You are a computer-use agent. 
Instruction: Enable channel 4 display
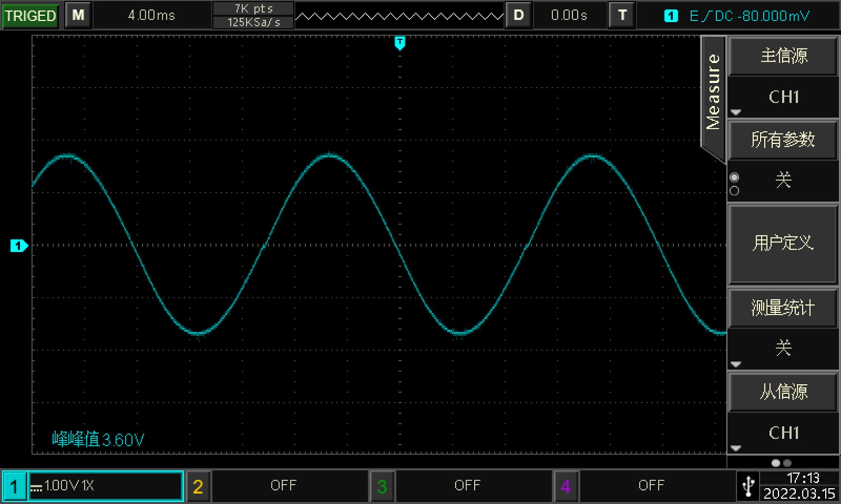point(566,486)
